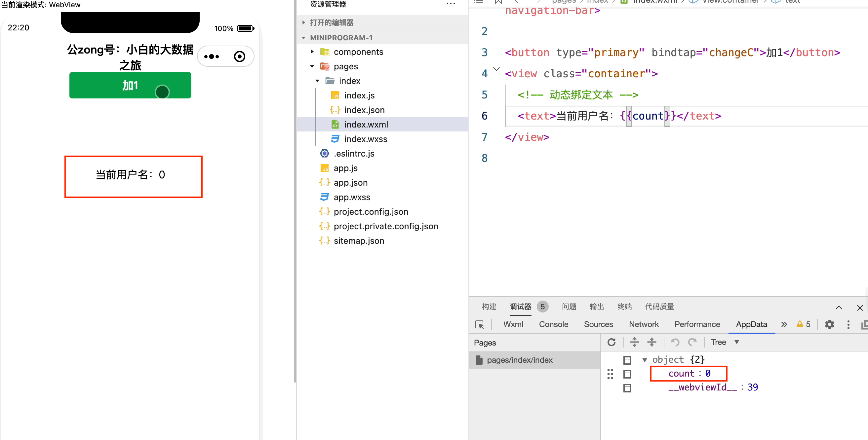Screen dimensions: 868x440
Task: Collapse all AppData fields icon
Action: 652,342
